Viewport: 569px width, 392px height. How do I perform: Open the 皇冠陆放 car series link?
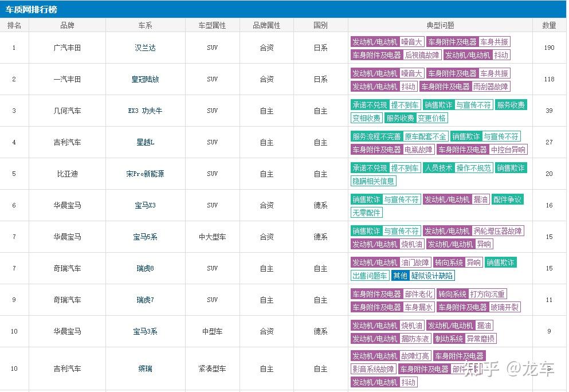[145, 79]
